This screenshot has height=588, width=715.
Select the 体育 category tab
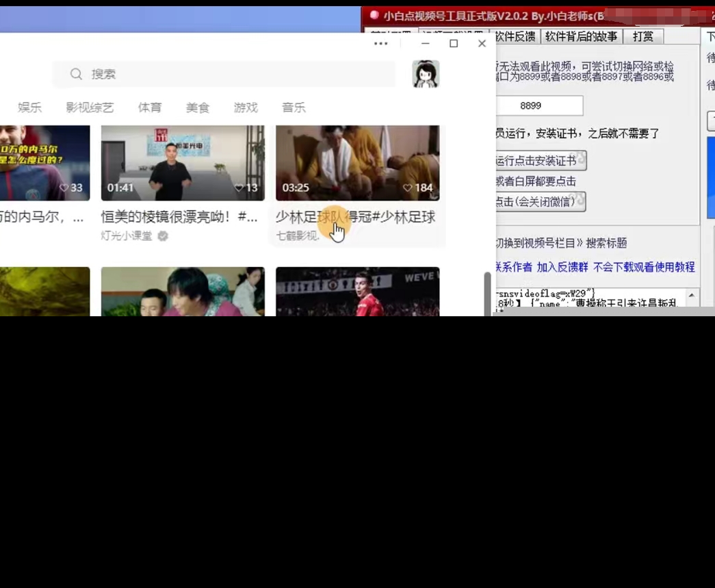(150, 107)
